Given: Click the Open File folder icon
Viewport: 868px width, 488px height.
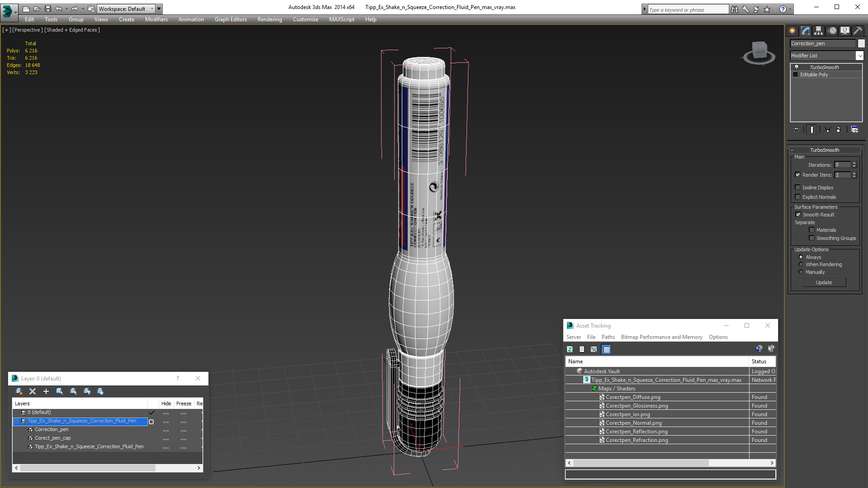Looking at the screenshot, I should 37,9.
